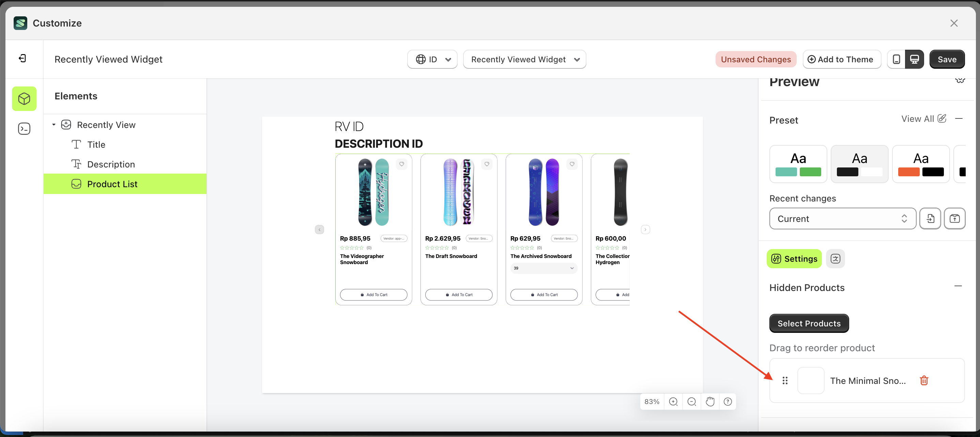Click the zoom out magnifier icon
The width and height of the screenshot is (980, 437).
[691, 402]
